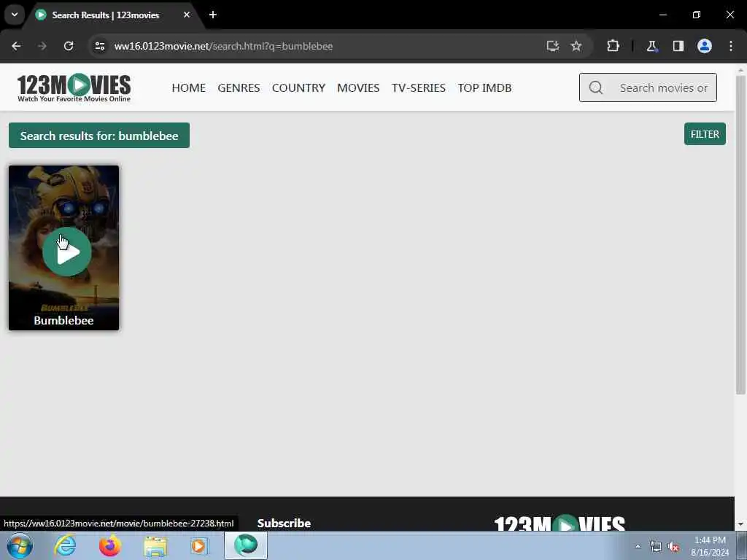747x560 pixels.
Task: Open the TOP IMDB menu item
Action: pyautogui.click(x=484, y=88)
